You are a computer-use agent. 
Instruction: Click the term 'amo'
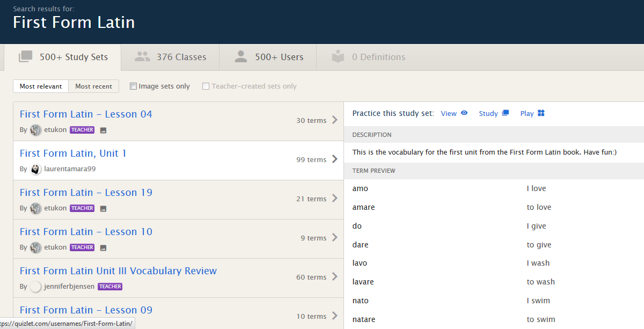click(x=360, y=188)
